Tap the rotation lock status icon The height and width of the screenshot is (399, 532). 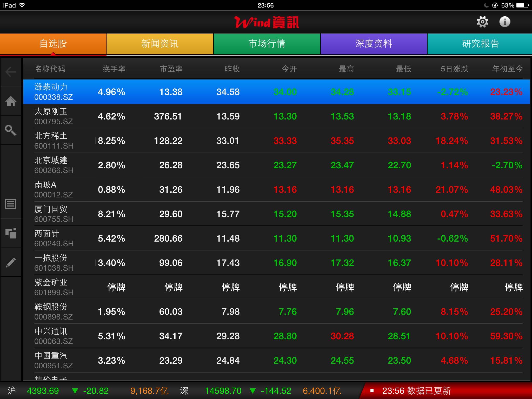click(495, 5)
